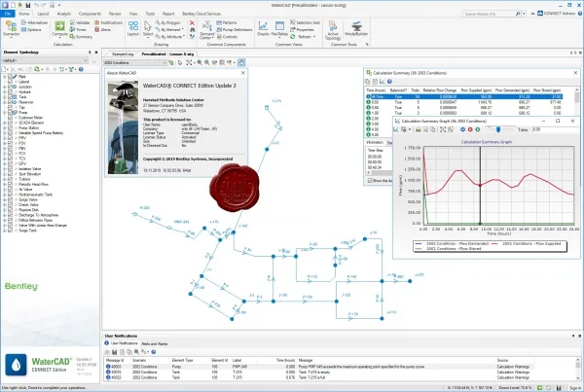Expand the Surge Tank tree node

coord(5,231)
